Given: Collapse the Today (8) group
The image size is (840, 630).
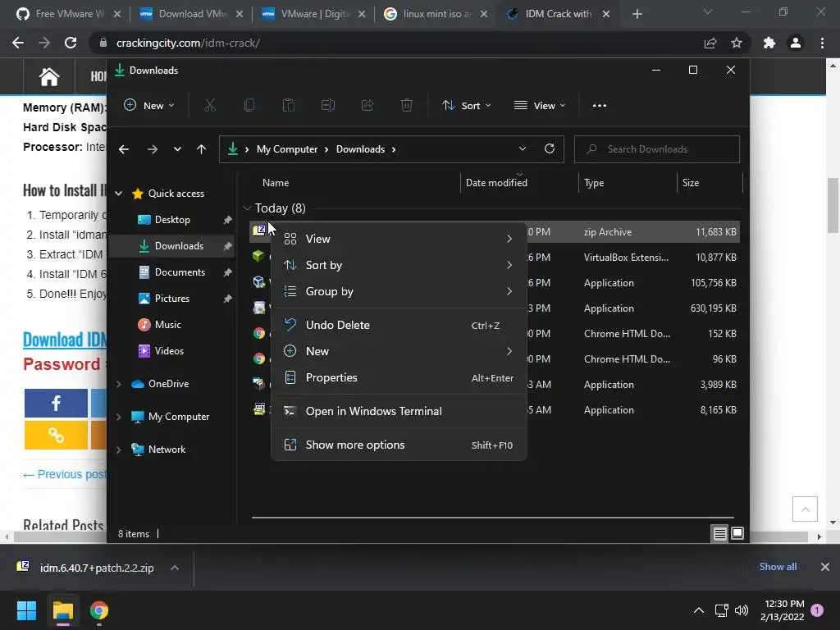Looking at the screenshot, I should click(x=247, y=208).
